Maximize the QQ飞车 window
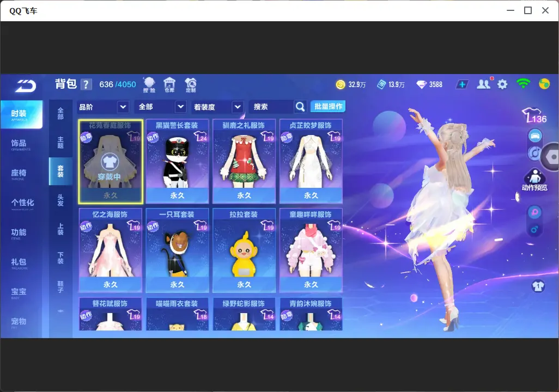The height and width of the screenshot is (392, 559). 528,11
